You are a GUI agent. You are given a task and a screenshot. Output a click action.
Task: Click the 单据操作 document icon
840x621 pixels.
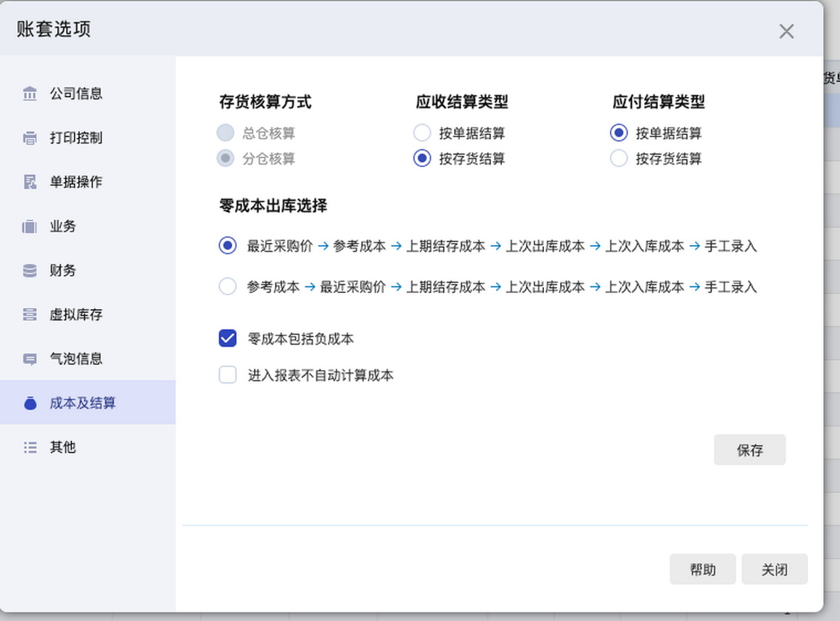pos(30,182)
